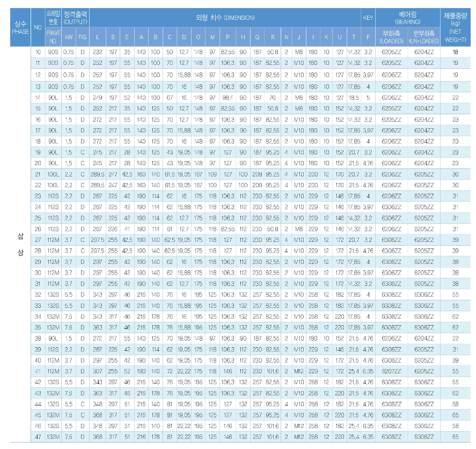The width and height of the screenshot is (476, 449).
Task: Click C value "61" in row NO 26
Action: pos(170,229)
